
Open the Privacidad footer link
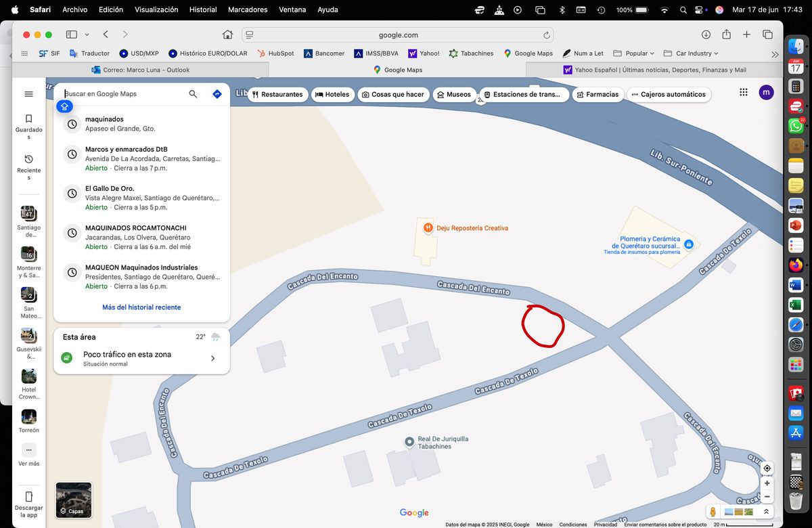(x=606, y=525)
